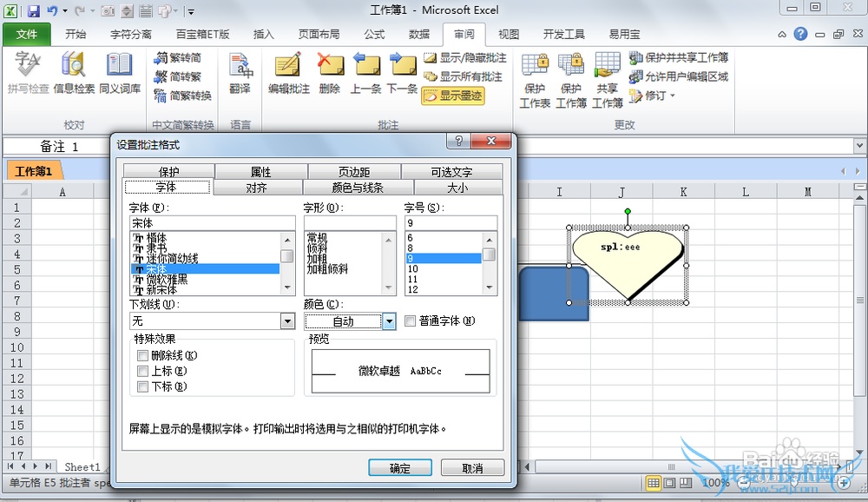The height and width of the screenshot is (502, 868).
Task: Expand the Name Box/formula bar dropdown
Action: tap(859, 146)
